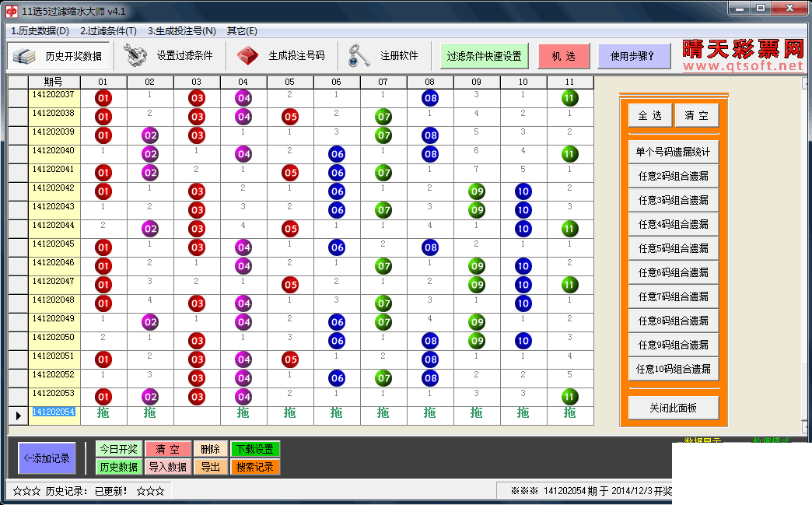Click the green 下载设置 button

255,449
